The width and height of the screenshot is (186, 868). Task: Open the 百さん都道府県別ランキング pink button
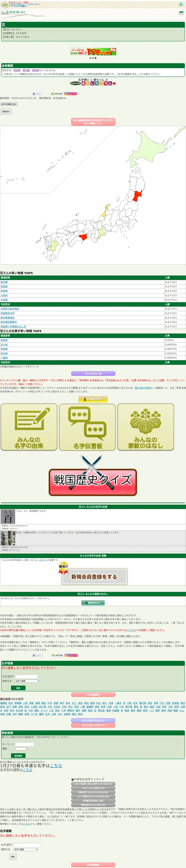click(93, 122)
